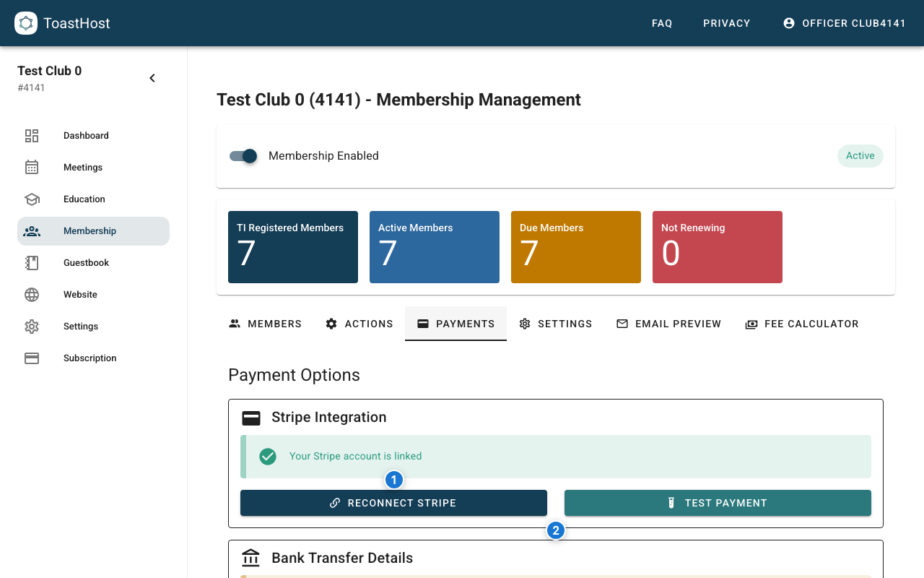Switch to the Members tab
This screenshot has height=578, width=924.
tap(264, 324)
